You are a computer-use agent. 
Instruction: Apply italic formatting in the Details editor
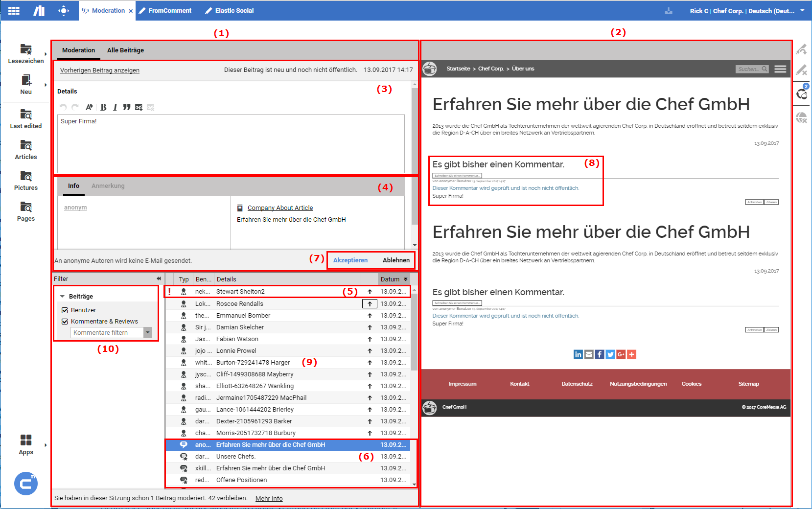[x=115, y=107]
